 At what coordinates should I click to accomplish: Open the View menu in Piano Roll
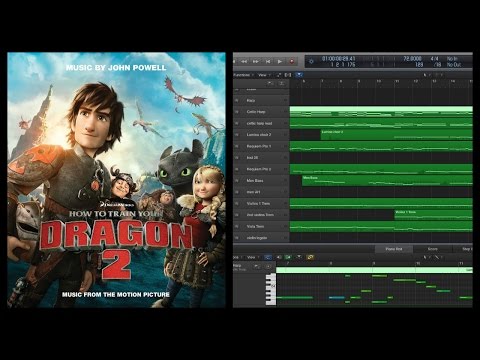click(x=252, y=257)
